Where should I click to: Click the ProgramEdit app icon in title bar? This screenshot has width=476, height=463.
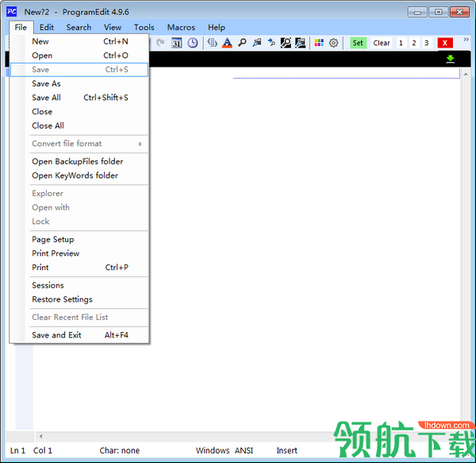(12, 12)
